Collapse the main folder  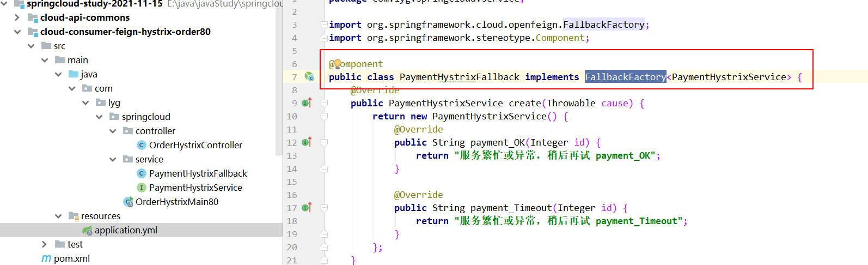tap(45, 60)
